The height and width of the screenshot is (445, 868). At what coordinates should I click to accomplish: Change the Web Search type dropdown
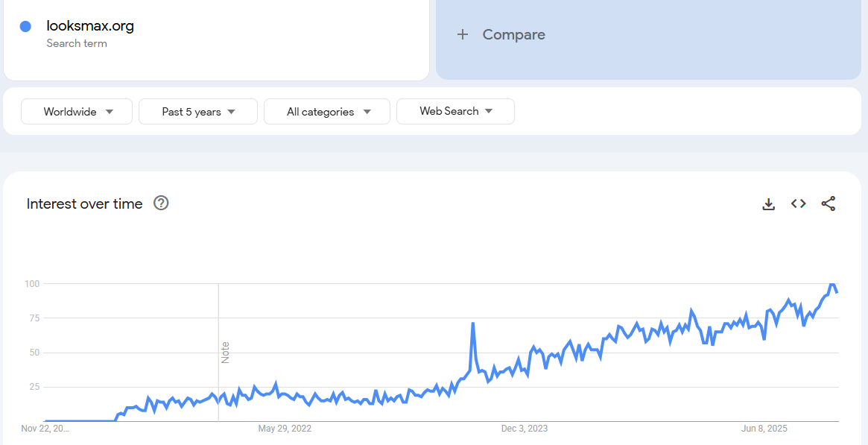pos(455,111)
